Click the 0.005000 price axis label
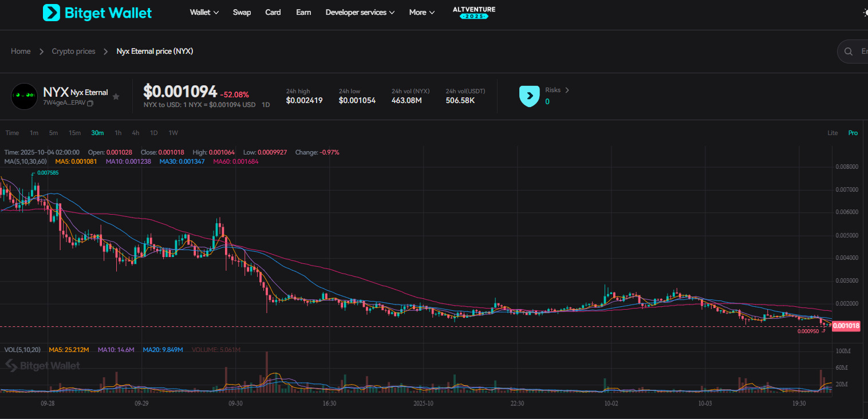This screenshot has width=868, height=419. point(847,235)
